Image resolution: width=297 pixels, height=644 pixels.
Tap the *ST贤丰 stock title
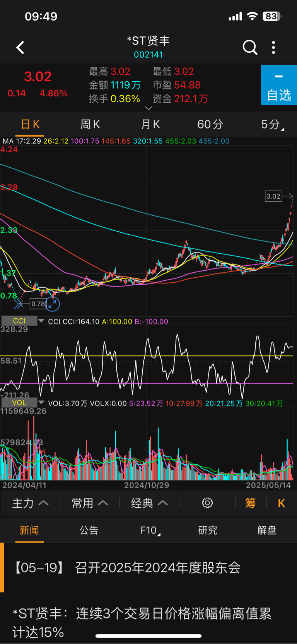click(148, 41)
